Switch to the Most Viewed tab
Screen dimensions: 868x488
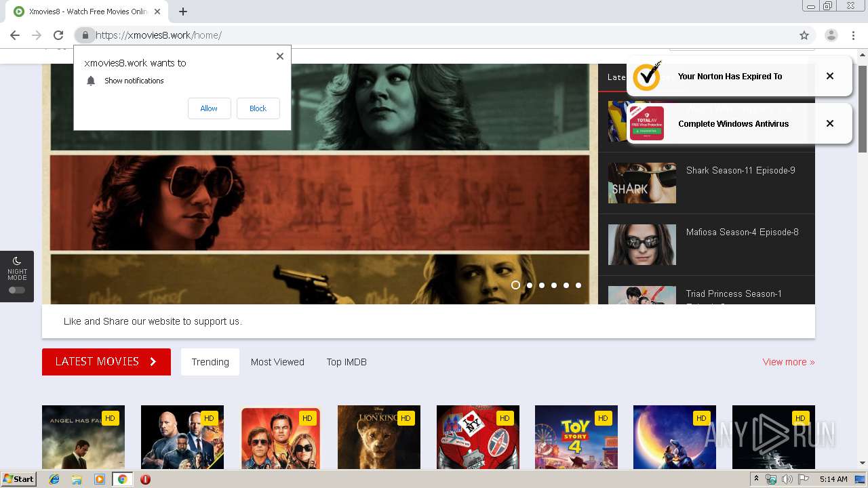277,362
